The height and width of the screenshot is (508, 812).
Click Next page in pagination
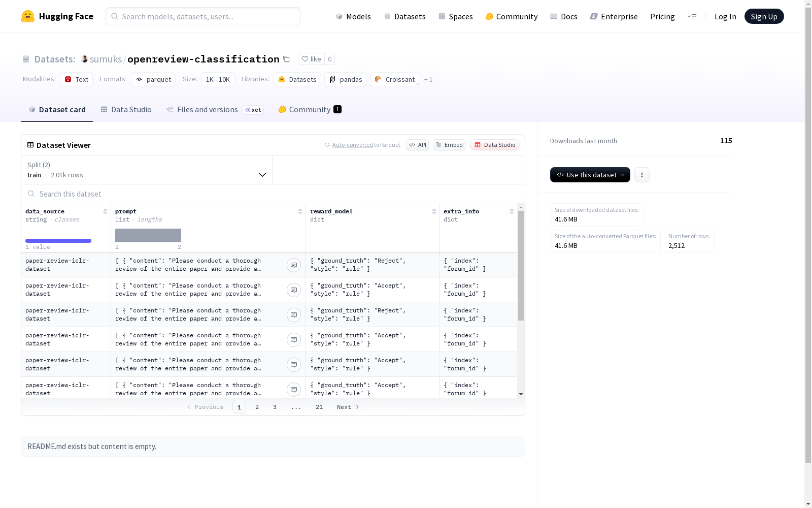348,407
